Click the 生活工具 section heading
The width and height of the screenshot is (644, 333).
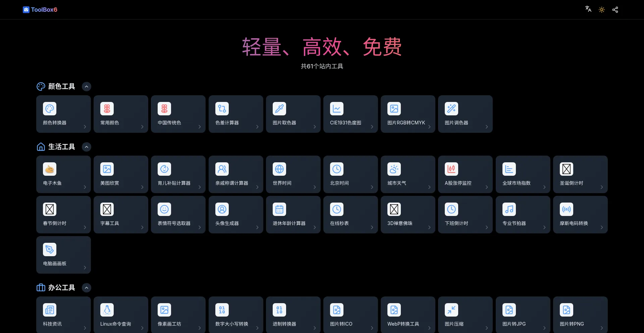pyautogui.click(x=62, y=147)
